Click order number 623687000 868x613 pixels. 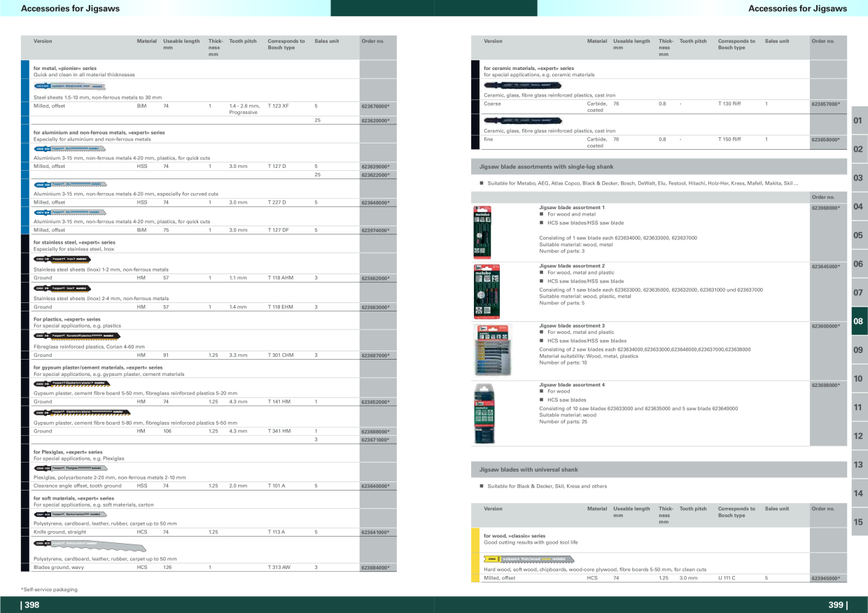tap(375, 355)
